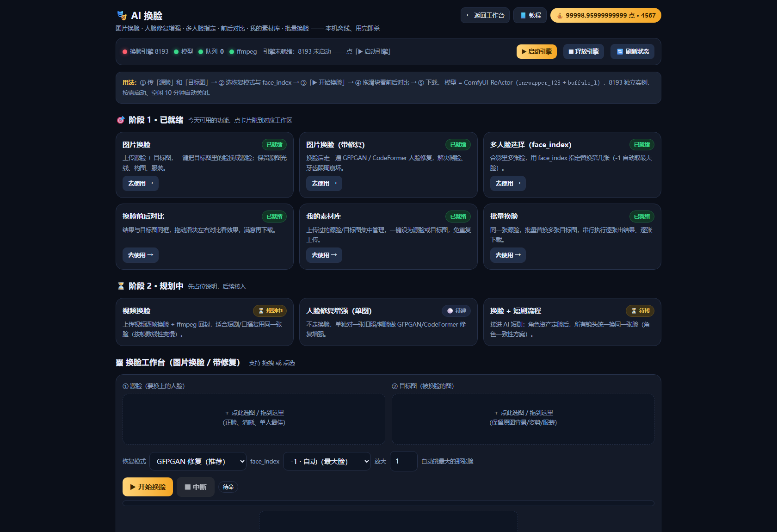Click the 目标图 upload drop zone

point(523,419)
